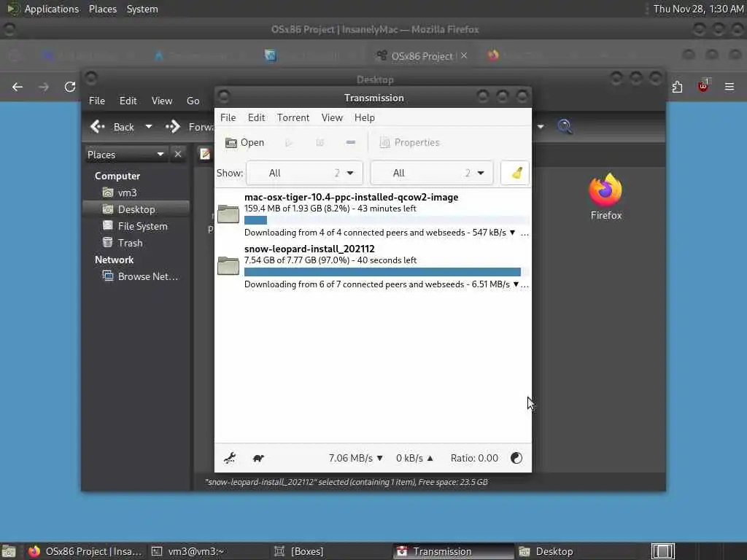Screen dimensions: 747x560
Task: Click the workspace switcher in bottom panel
Action: coord(663,551)
